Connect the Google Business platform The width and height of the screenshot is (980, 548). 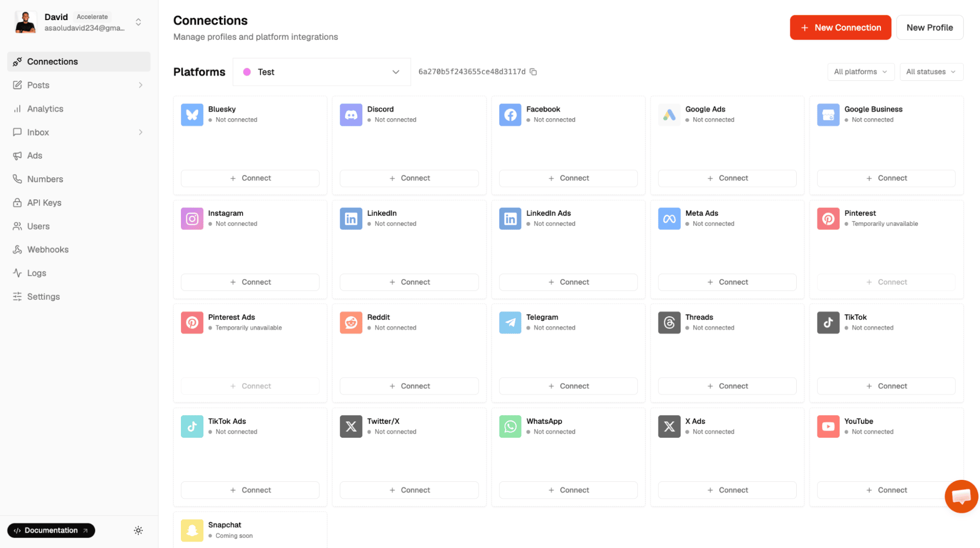coord(886,178)
